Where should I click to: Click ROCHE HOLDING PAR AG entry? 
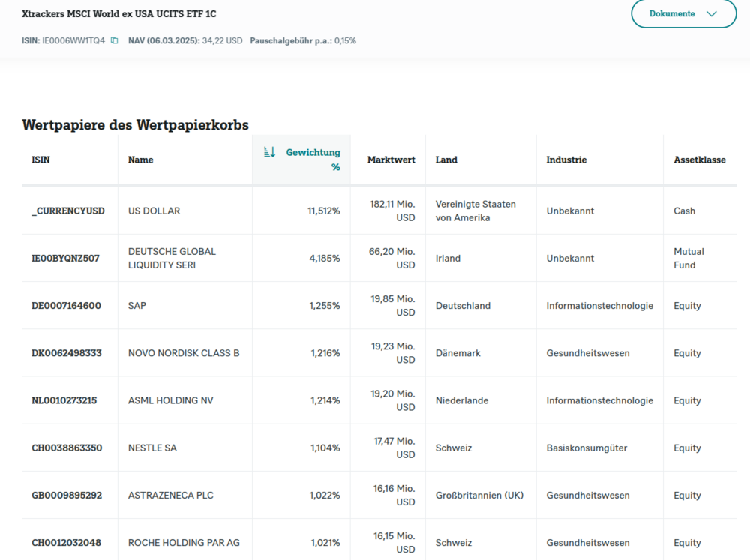click(x=184, y=542)
